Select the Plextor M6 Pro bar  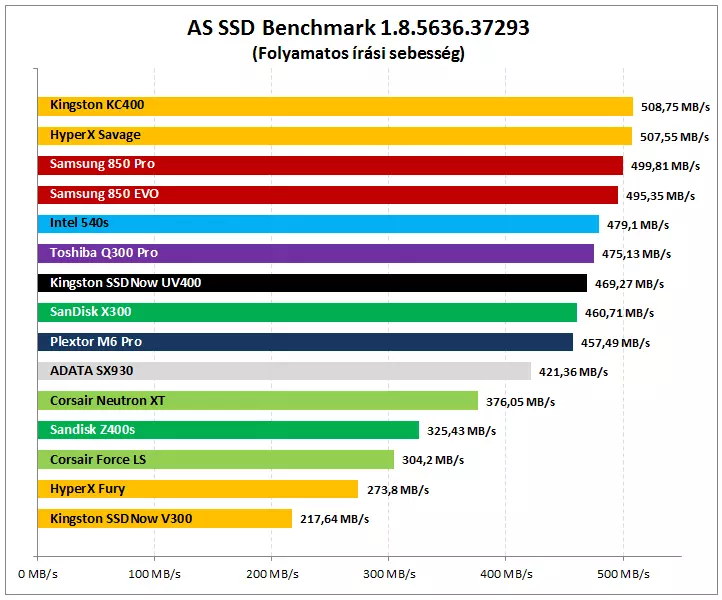(305, 342)
